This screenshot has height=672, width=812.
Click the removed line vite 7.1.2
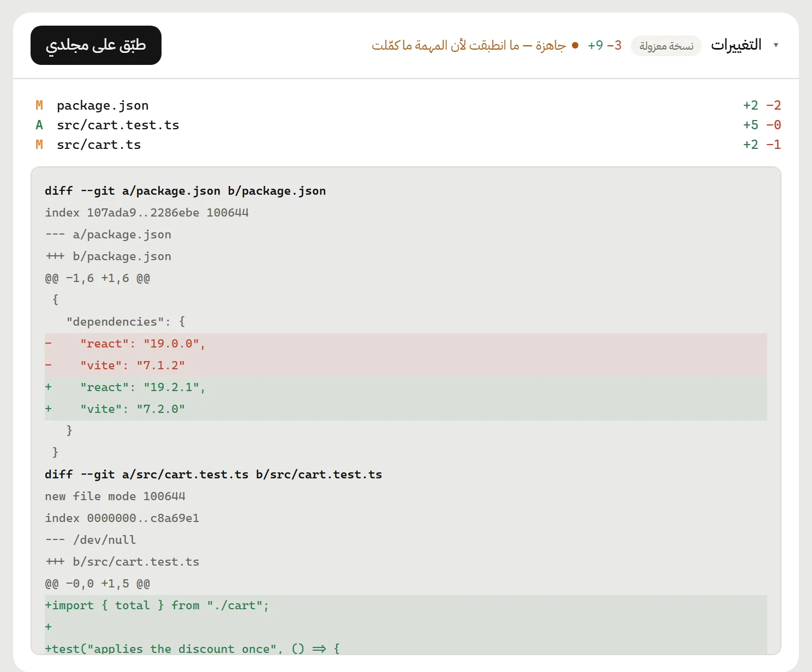pyautogui.click(x=406, y=365)
